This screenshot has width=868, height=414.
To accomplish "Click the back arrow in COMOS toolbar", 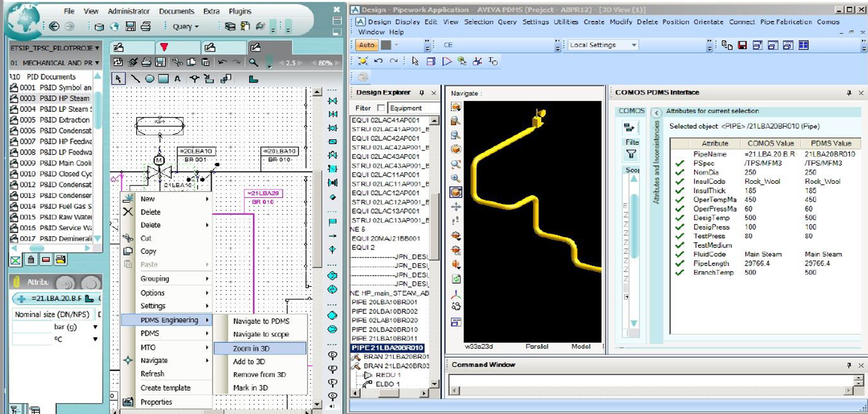I will (x=54, y=26).
